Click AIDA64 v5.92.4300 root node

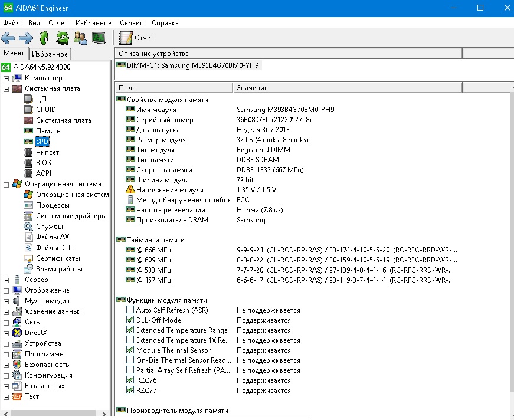pos(42,67)
